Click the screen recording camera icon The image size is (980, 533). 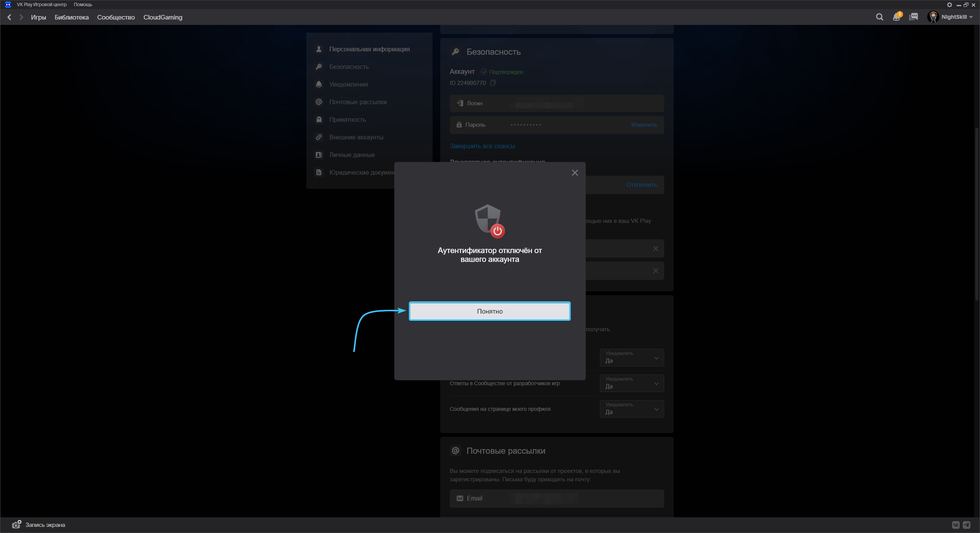point(16,525)
